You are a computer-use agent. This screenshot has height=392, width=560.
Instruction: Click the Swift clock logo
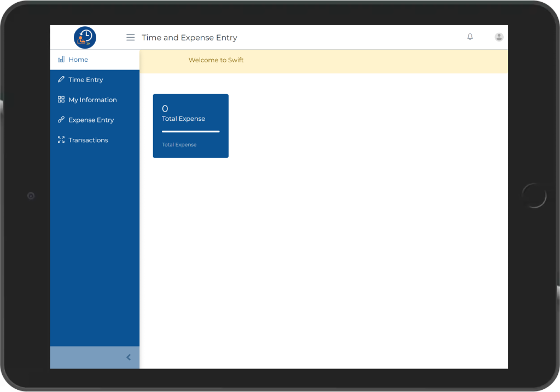(85, 37)
